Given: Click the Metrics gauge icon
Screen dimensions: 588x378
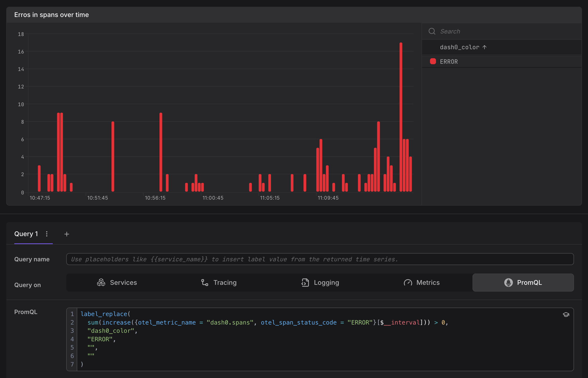Looking at the screenshot, I should 408,282.
